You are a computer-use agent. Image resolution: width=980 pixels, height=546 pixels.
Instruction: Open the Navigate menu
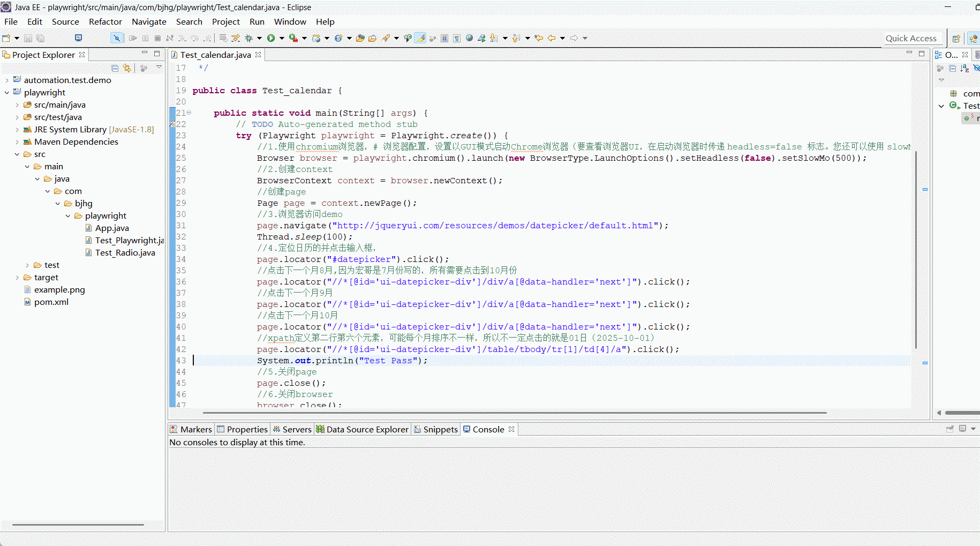click(149, 21)
